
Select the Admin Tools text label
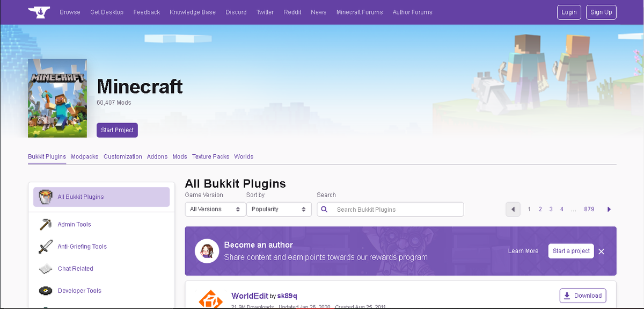tap(75, 224)
